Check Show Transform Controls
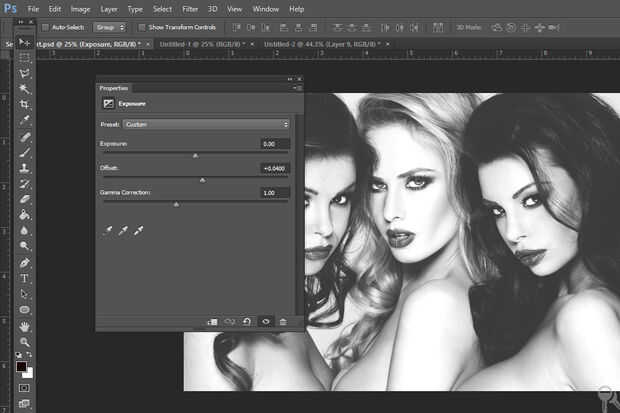The width and height of the screenshot is (620, 413). pos(140,27)
